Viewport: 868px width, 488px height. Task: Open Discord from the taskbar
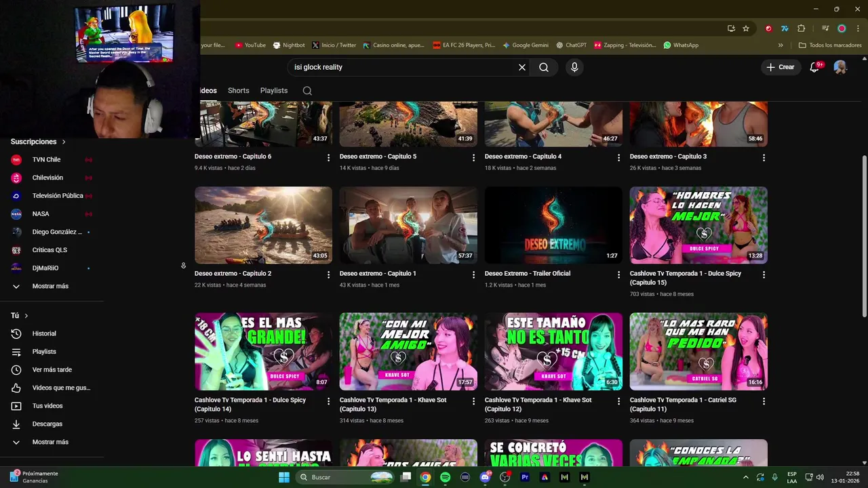point(485,477)
